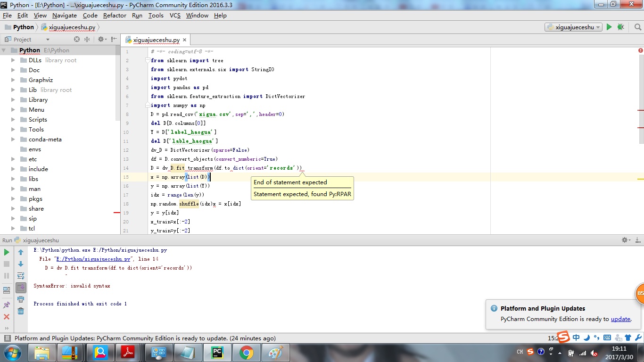Expand the Lib library root
Screen dimensions: 644x362
click(14, 90)
